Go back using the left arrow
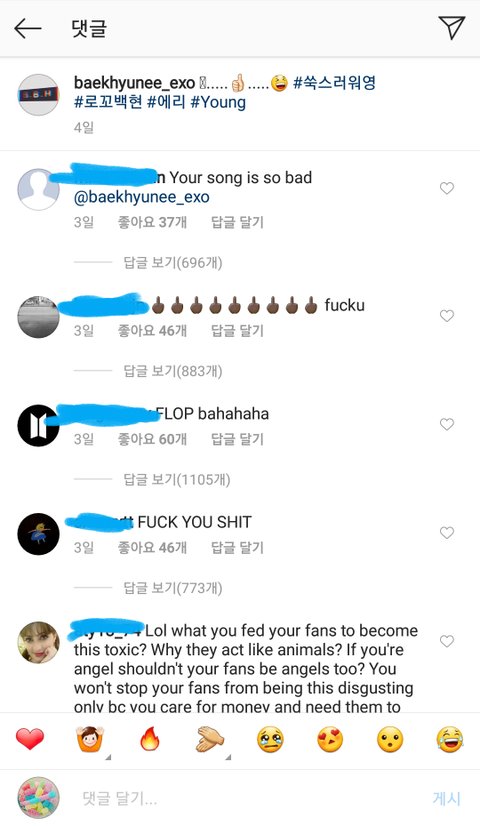Viewport: 480px width, 826px height. (x=27, y=28)
